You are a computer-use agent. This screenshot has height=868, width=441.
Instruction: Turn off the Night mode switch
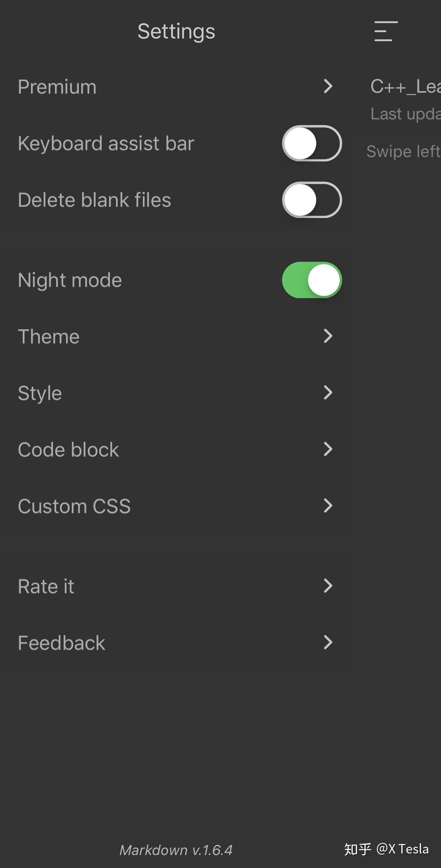(312, 280)
